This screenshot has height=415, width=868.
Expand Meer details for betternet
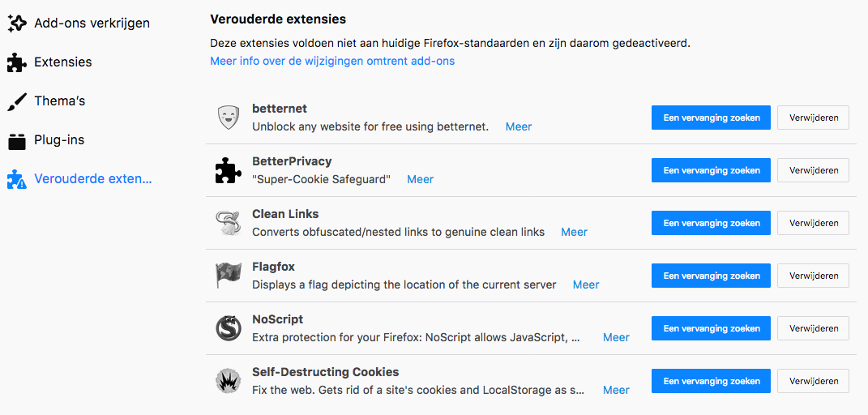coord(519,126)
